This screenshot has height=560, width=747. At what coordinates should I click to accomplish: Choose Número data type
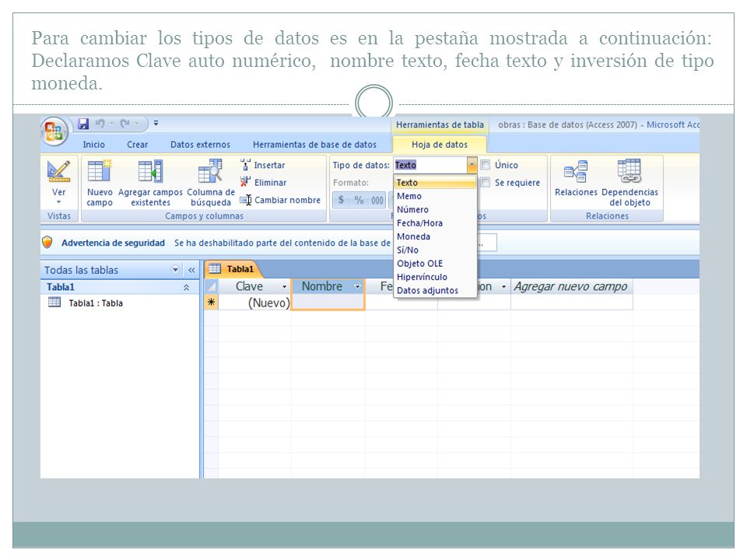436,209
